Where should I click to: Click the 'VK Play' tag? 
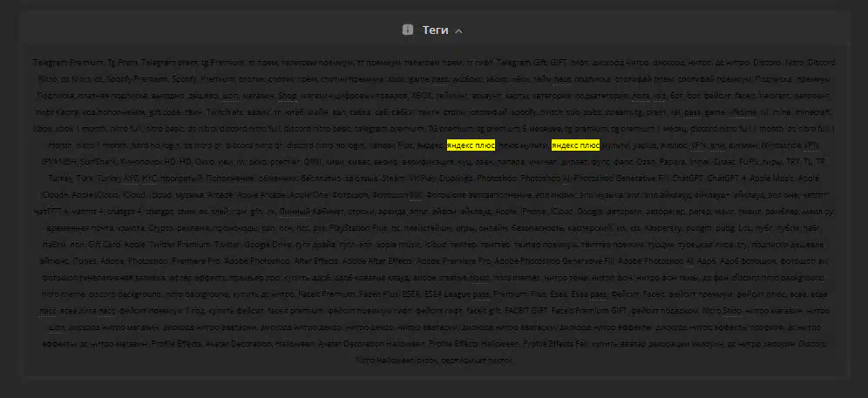422,179
